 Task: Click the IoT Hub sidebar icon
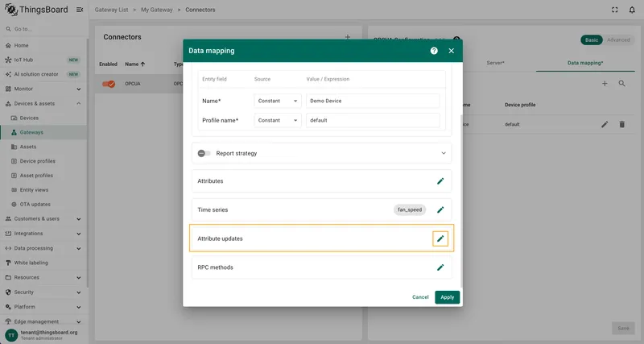8,60
